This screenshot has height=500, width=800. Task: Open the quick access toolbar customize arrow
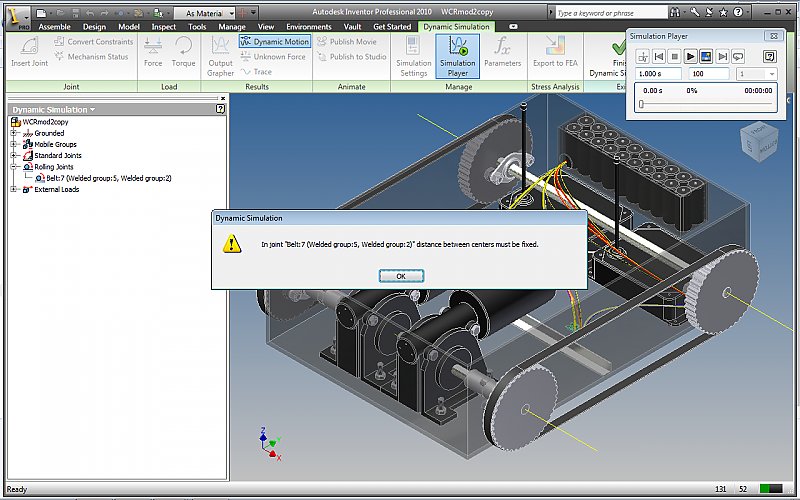pos(254,13)
